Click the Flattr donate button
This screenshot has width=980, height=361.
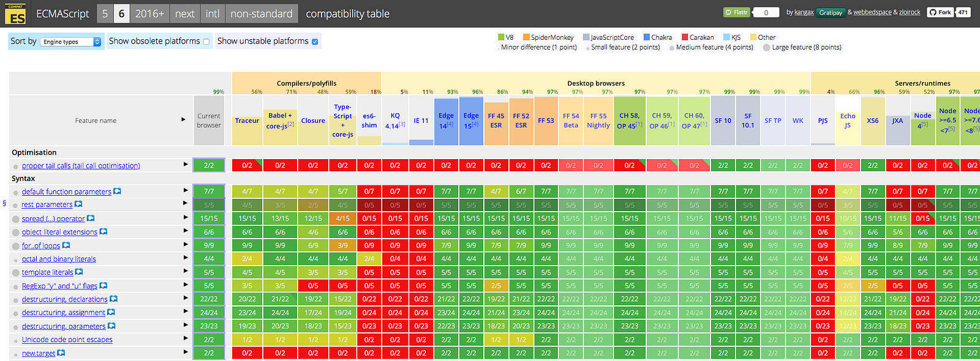click(x=737, y=12)
